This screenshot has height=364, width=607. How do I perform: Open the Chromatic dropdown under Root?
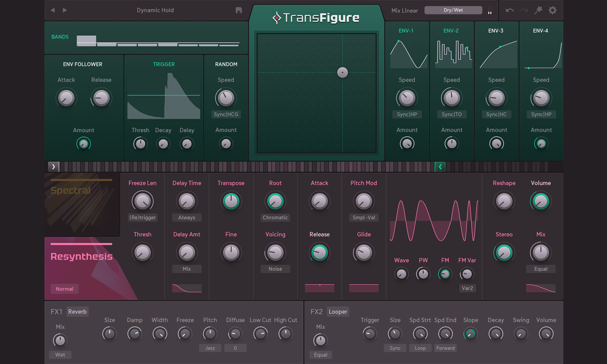click(275, 218)
